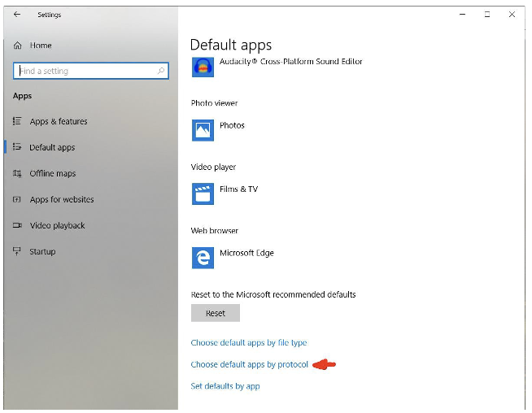Screen dimensions: 532x413
Task: Click the search magnifier icon
Action: click(161, 71)
